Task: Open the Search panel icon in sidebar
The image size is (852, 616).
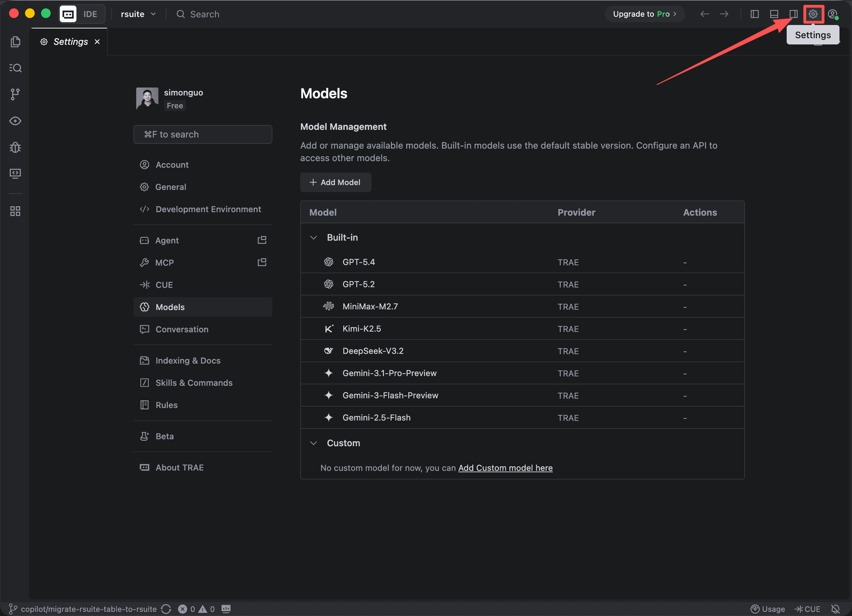Action: [15, 68]
